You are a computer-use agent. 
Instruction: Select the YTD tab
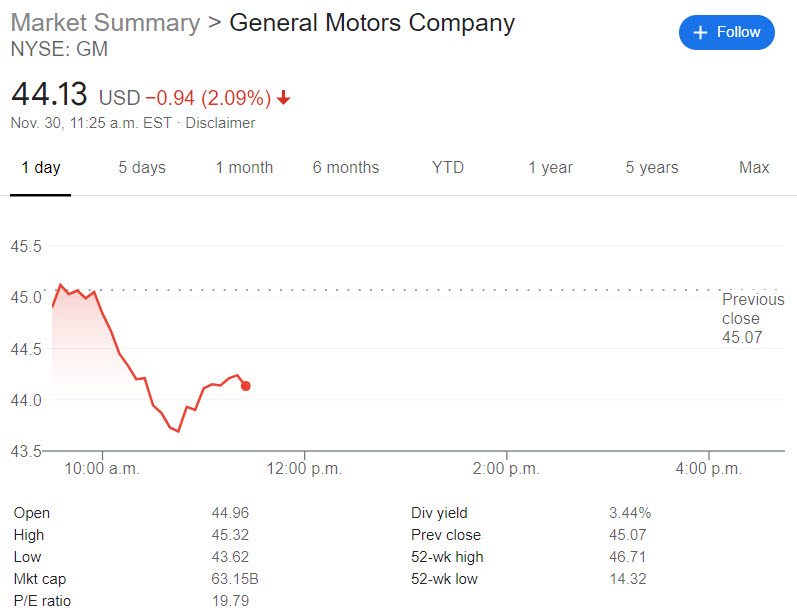click(x=448, y=168)
